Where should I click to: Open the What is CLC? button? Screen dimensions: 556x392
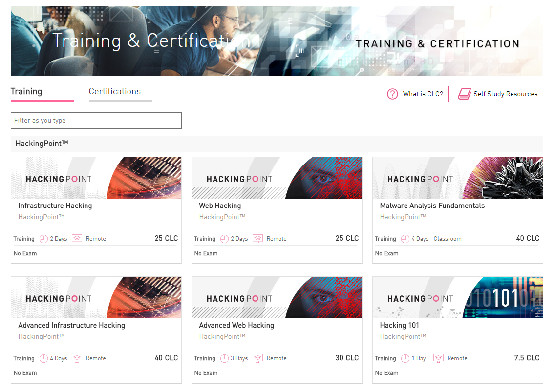pyautogui.click(x=417, y=94)
